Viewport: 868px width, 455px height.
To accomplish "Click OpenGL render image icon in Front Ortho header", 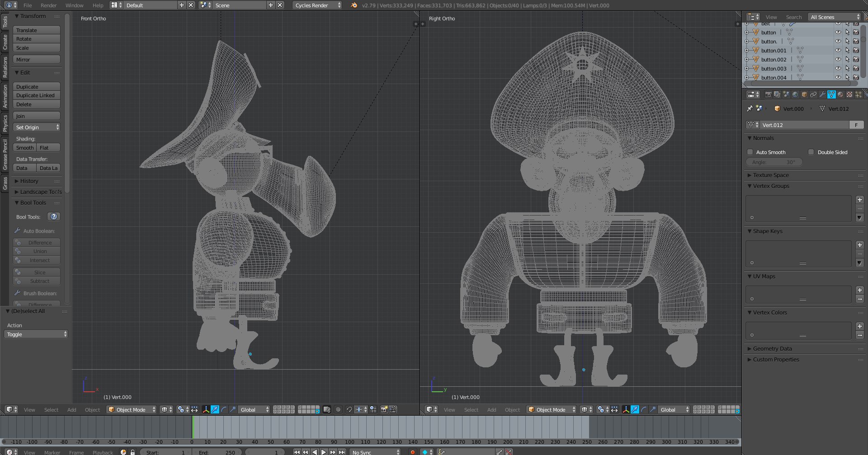I will coord(384,409).
